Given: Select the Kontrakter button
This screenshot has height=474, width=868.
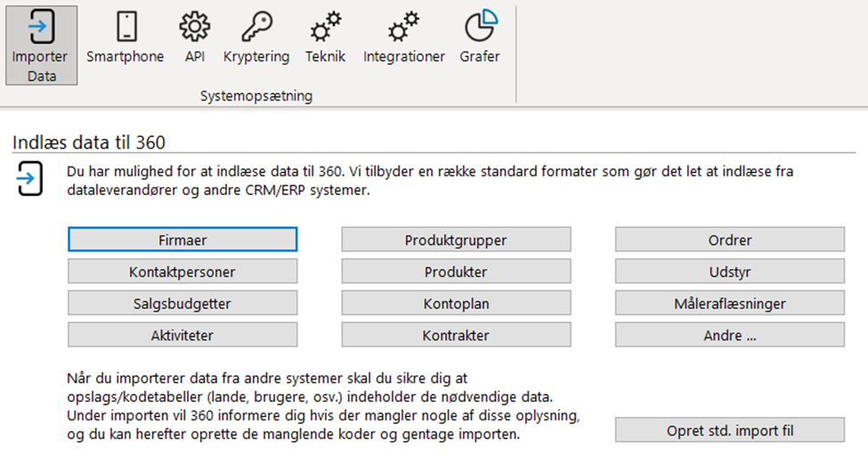Looking at the screenshot, I should (456, 334).
